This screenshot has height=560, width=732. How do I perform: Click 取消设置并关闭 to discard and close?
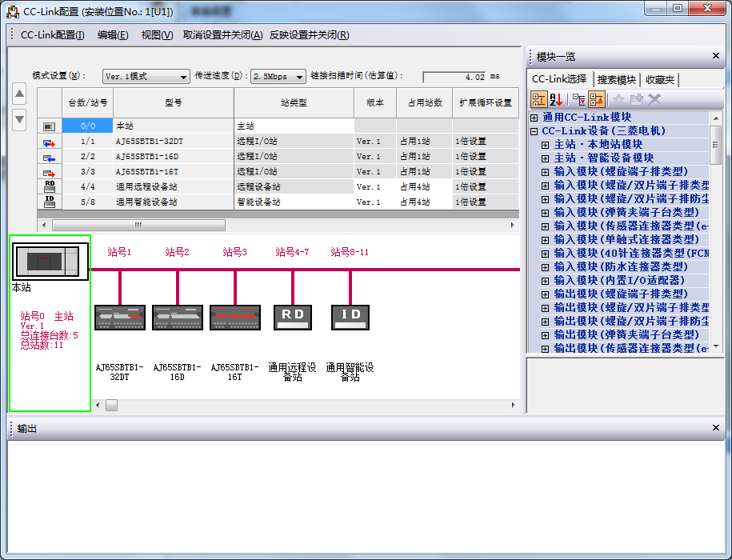222,35
